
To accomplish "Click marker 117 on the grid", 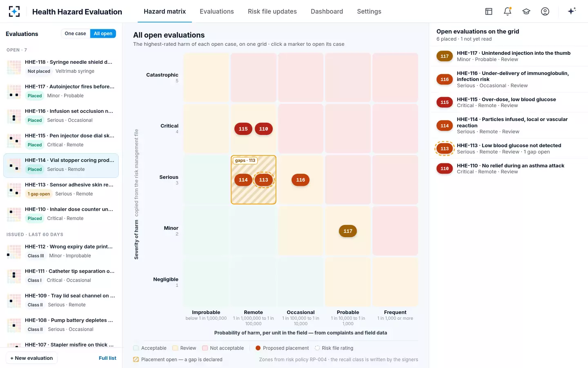I will click(348, 231).
